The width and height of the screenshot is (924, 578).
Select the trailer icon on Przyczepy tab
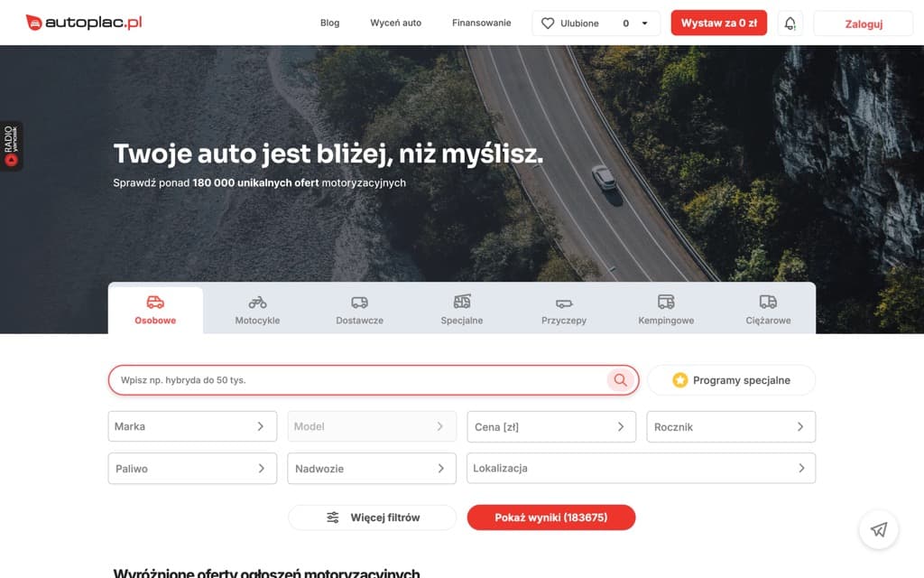coord(563,302)
